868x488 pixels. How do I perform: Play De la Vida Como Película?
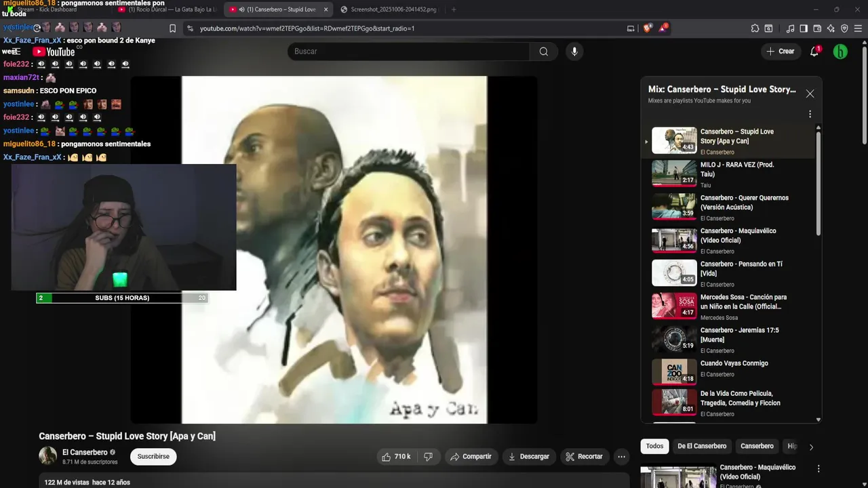point(729,402)
